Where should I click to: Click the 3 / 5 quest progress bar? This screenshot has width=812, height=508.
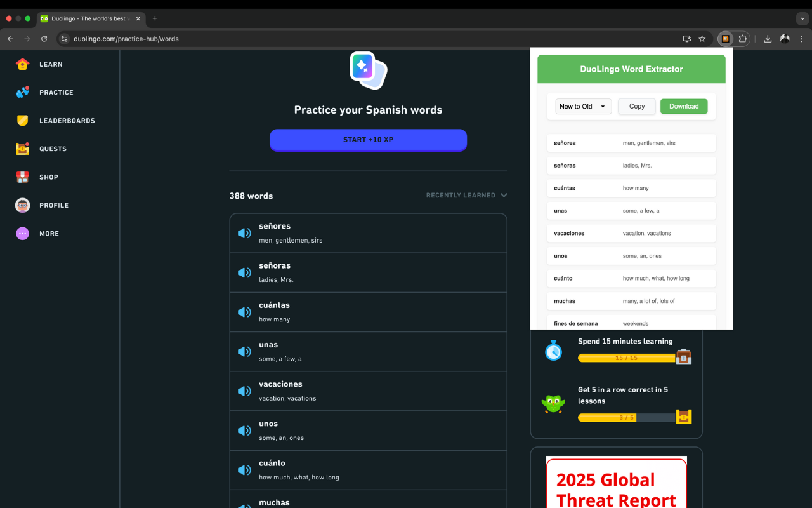[626, 418]
